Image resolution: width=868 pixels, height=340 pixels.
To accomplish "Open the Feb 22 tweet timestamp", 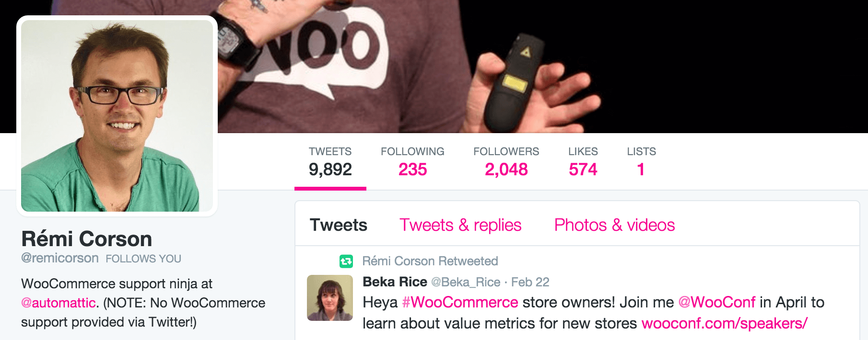I will coord(530,282).
